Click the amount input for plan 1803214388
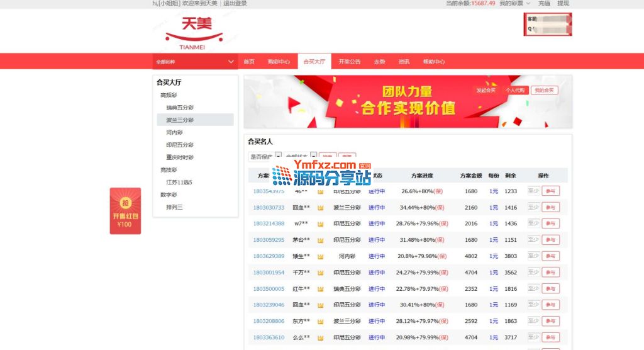This screenshot has height=350, width=644. click(533, 223)
